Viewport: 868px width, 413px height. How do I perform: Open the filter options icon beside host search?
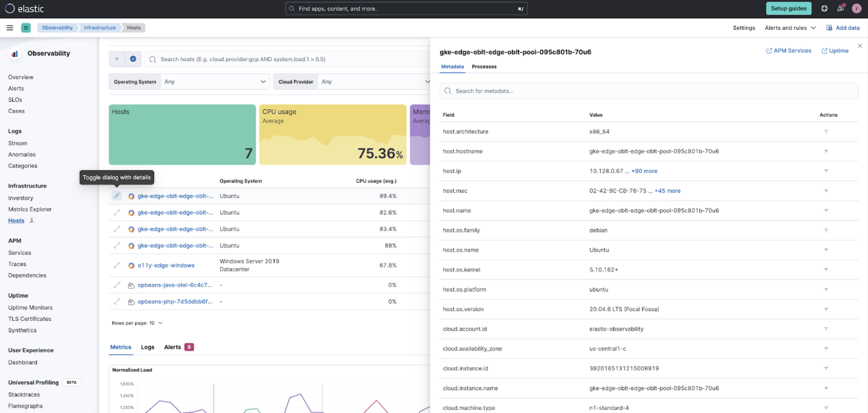[x=117, y=59]
